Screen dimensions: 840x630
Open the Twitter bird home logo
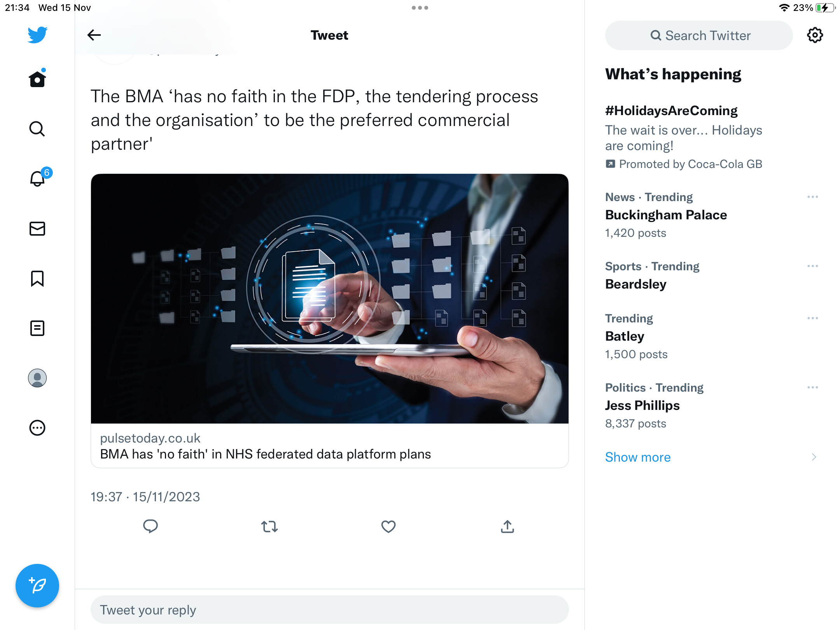click(x=37, y=35)
